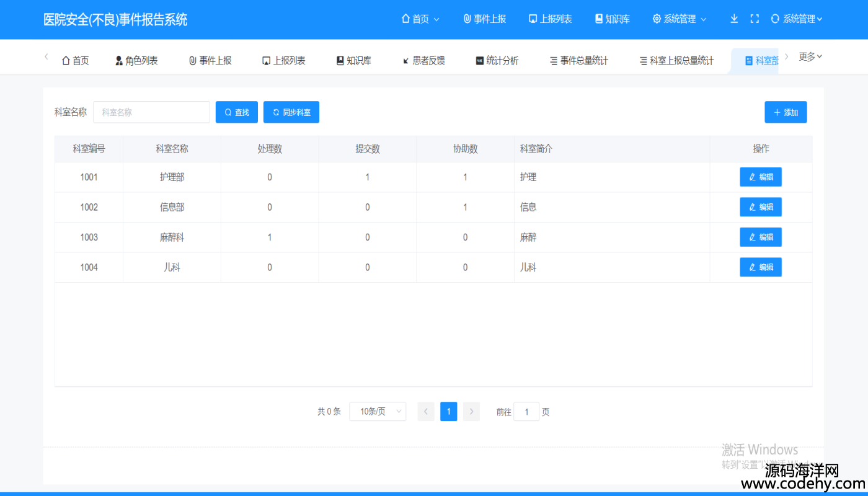Click the download icon in top header
The width and height of the screenshot is (868, 496).
[734, 19]
